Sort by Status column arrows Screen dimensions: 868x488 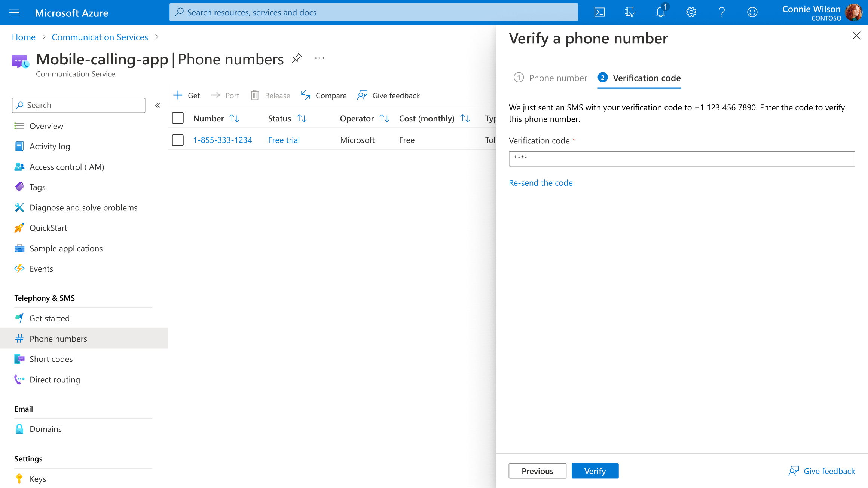(x=302, y=118)
